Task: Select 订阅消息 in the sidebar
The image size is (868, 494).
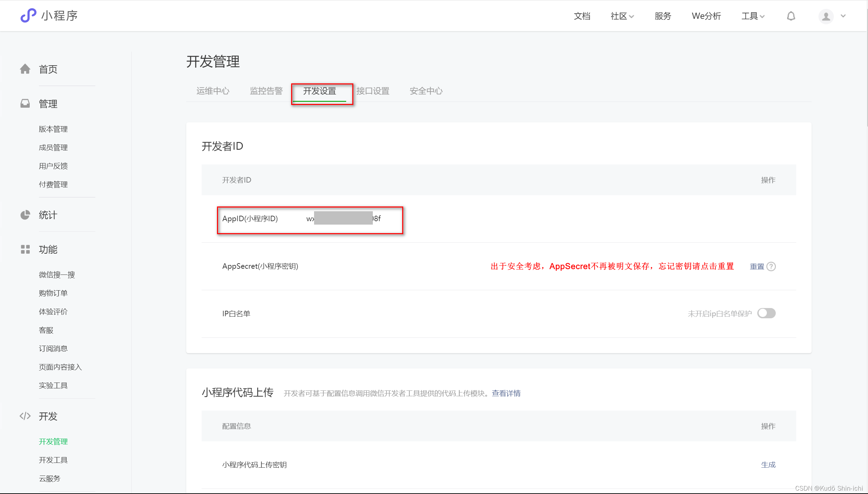Action: (53, 348)
